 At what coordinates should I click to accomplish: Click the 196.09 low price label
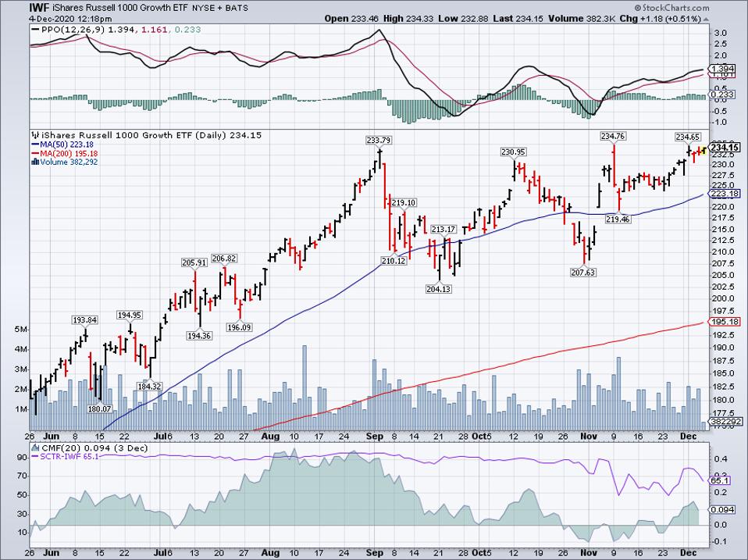click(239, 327)
